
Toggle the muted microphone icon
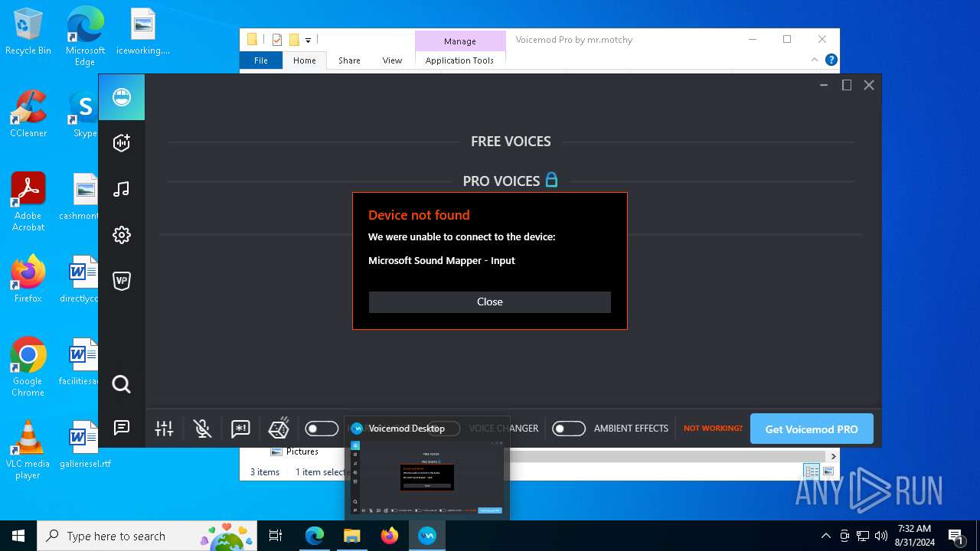(202, 429)
